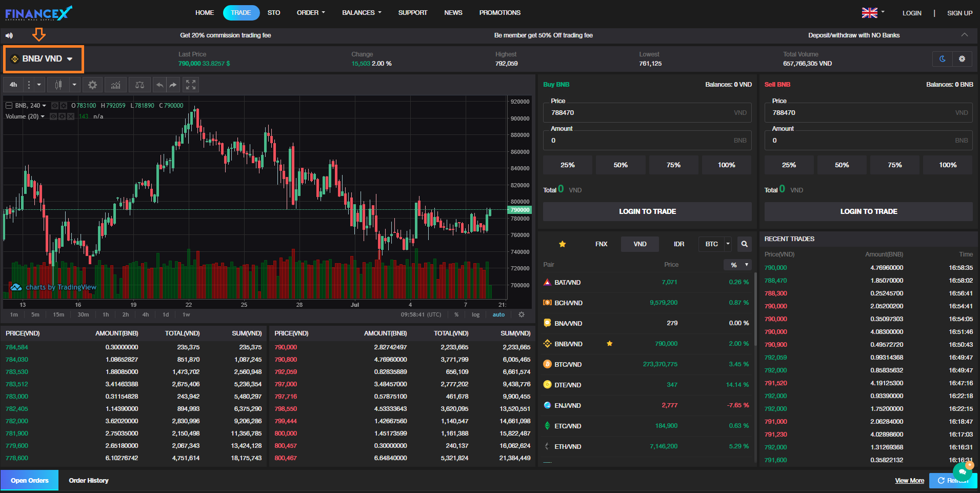Collapse the chart legend minus box
Image resolution: width=980 pixels, height=493 pixels.
(9, 106)
